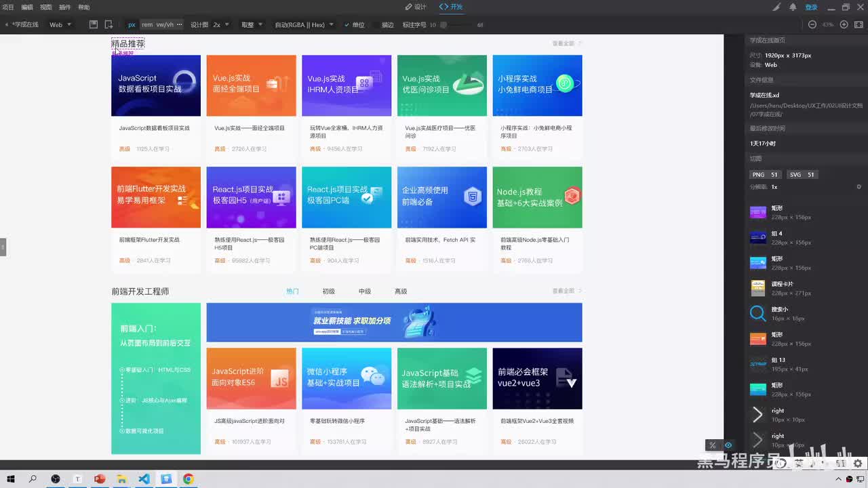Select the px unit
This screenshot has height=488, width=868.
(132, 25)
